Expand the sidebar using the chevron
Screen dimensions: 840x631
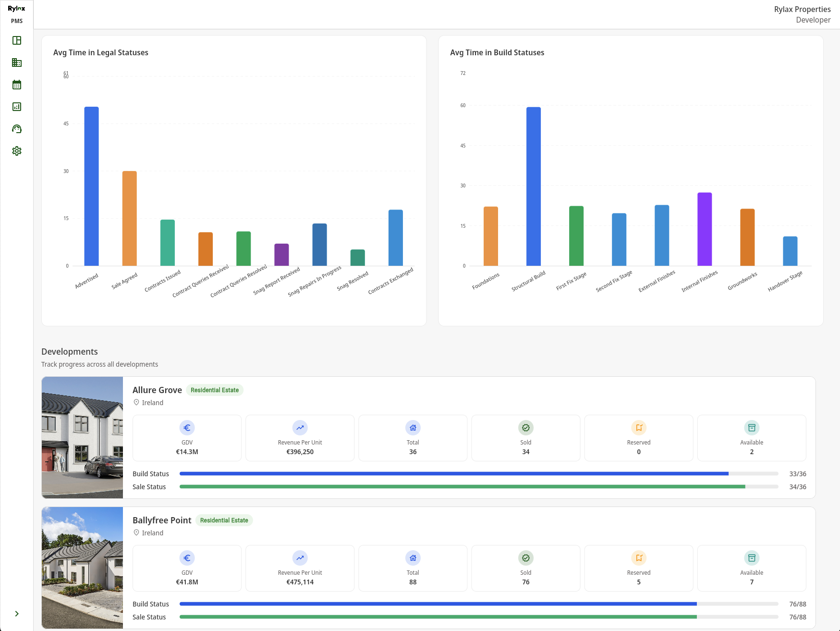(x=17, y=613)
